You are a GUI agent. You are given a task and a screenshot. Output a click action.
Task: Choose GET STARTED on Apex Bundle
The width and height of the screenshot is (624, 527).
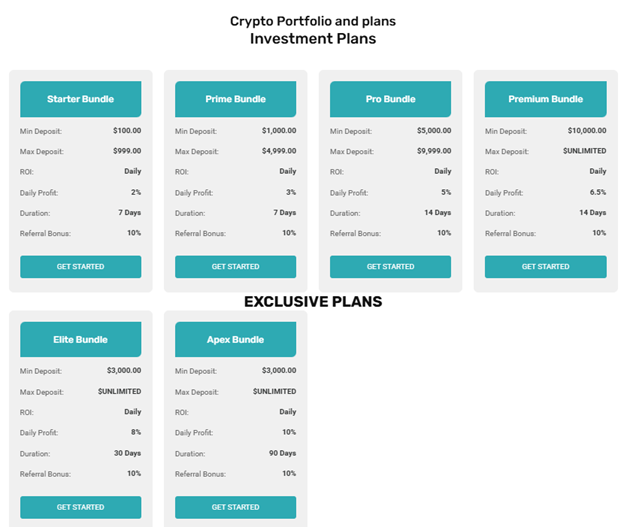235,507
